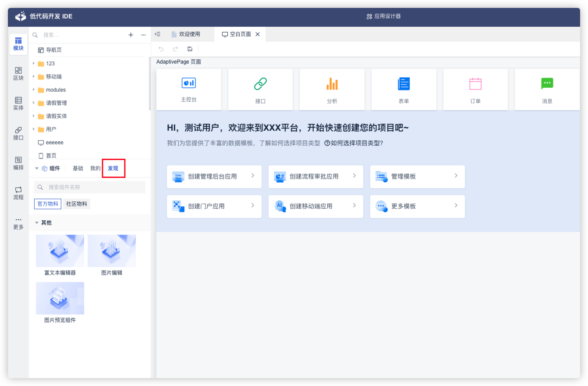588x386 pixels.
Task: Expand the 请假管理 folder
Action: coord(34,103)
